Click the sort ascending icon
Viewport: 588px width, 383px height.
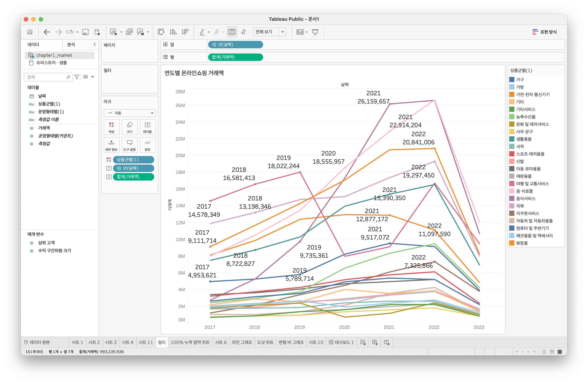[173, 32]
